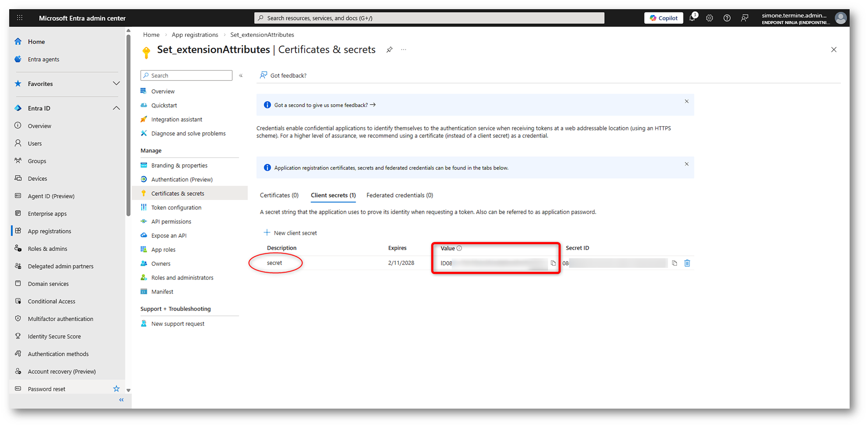Add a New client secret
The image size is (868, 427).
pos(290,233)
